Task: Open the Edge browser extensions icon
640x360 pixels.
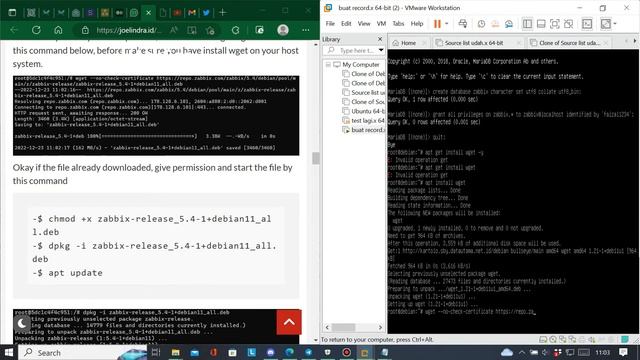Action: click(x=236, y=30)
